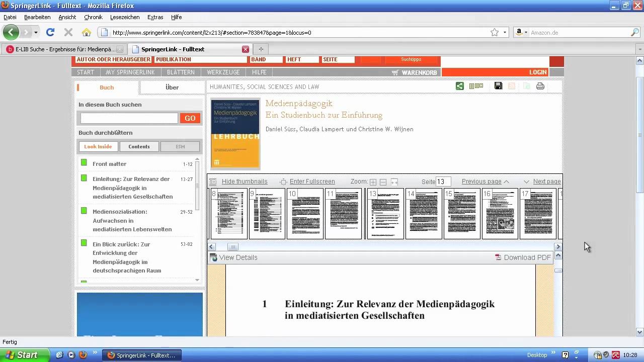
Task: Click the Download PDF icon
Action: [498, 257]
